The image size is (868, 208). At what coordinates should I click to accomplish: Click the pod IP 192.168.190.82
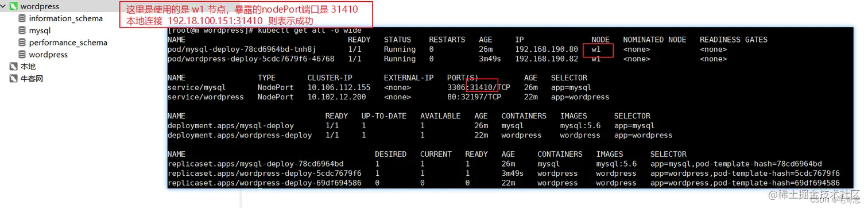547,59
